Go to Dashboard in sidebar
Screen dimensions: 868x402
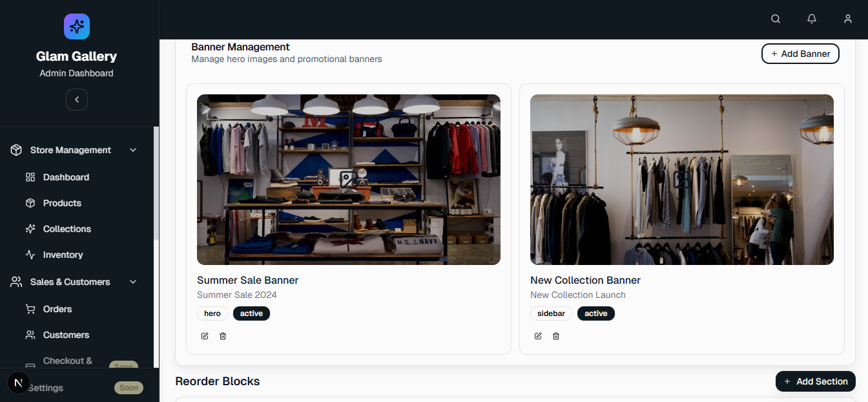click(66, 177)
